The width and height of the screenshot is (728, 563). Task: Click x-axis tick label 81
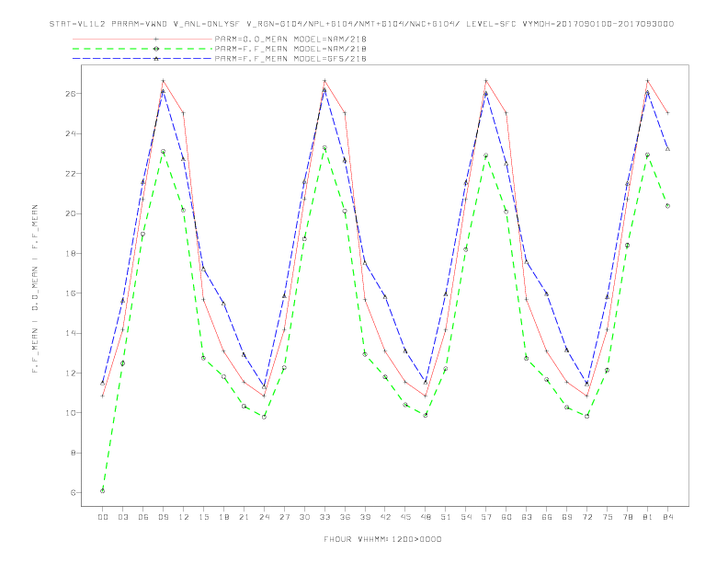coord(648,517)
